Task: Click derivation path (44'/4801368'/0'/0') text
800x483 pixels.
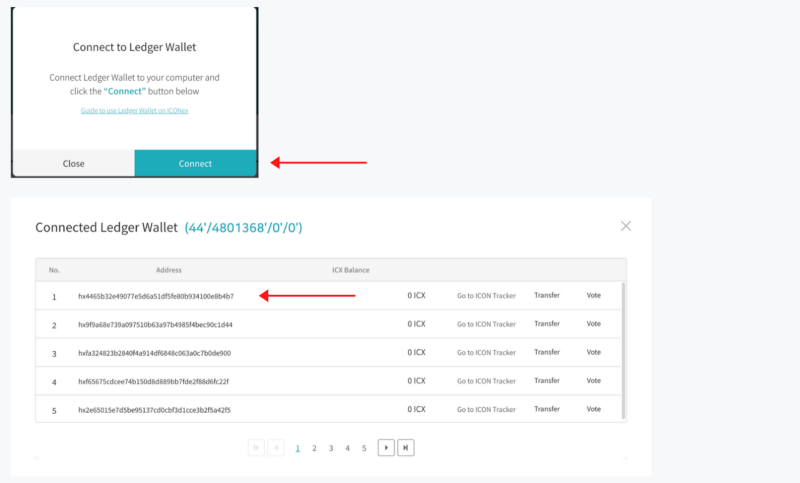Action: [243, 227]
